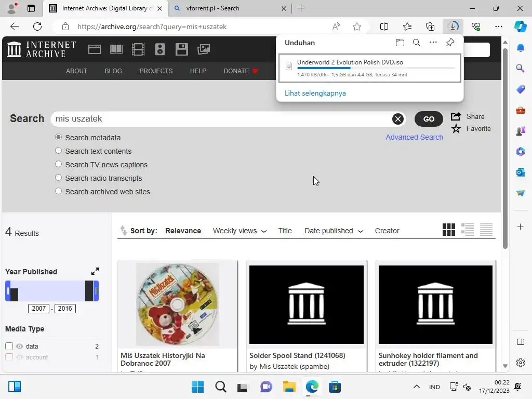Toggle sort direction arrows icon
Screen dimensions: 532x399
click(124, 231)
